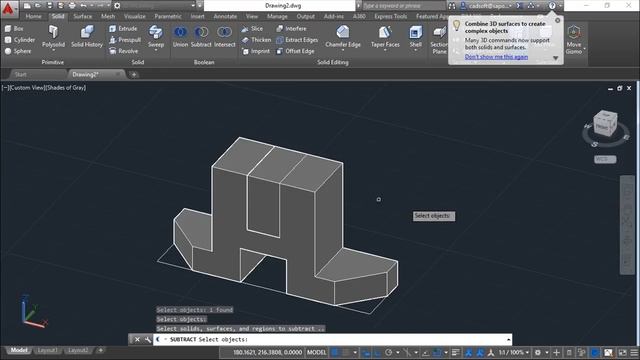
Task: Choose the Presspull command
Action: pos(125,40)
